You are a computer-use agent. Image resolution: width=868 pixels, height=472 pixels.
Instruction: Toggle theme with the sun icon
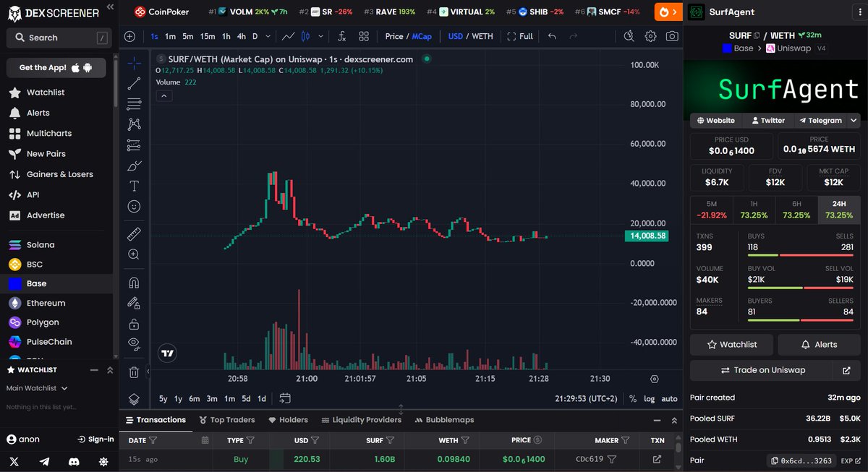(103, 461)
